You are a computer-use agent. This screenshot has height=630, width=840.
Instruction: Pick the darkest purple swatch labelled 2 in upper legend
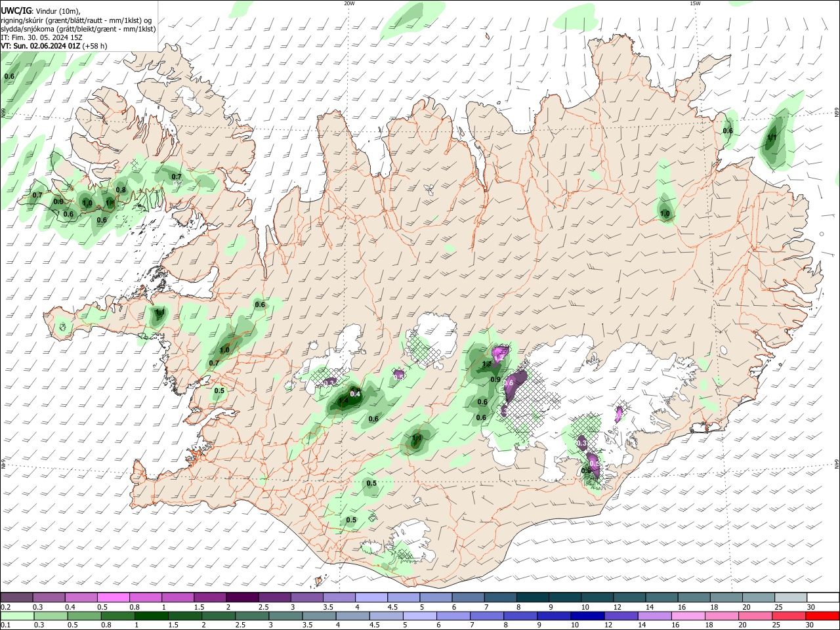(241, 598)
